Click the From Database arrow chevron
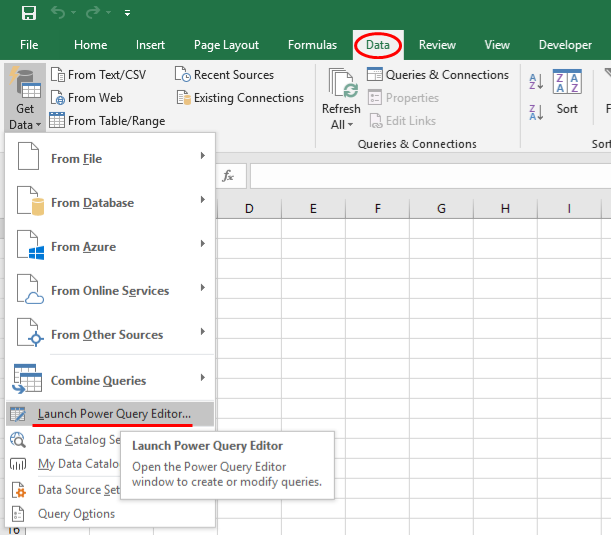The width and height of the screenshot is (611, 535). [x=203, y=200]
